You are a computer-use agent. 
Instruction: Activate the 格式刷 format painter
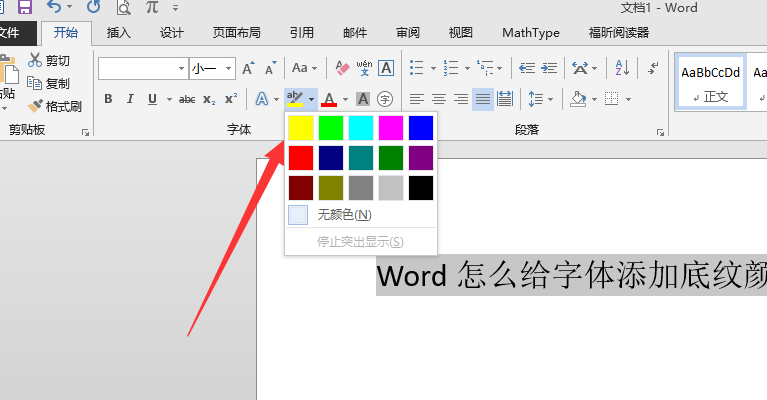tap(54, 106)
